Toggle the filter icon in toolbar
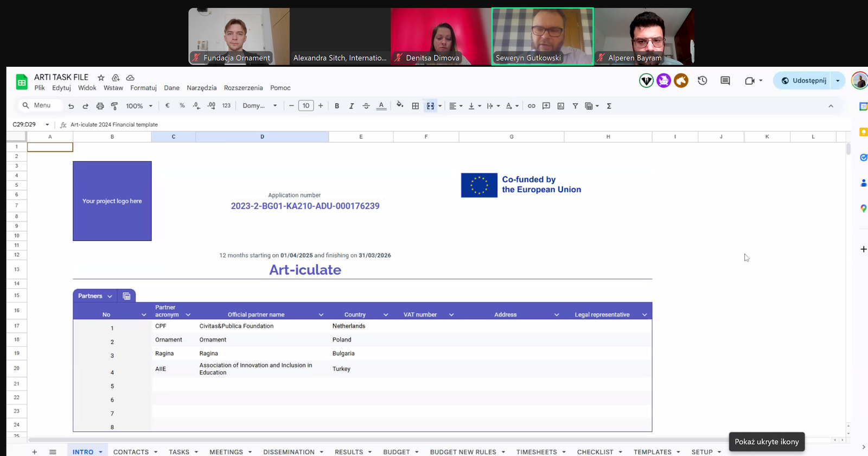The width and height of the screenshot is (868, 456). click(x=575, y=106)
